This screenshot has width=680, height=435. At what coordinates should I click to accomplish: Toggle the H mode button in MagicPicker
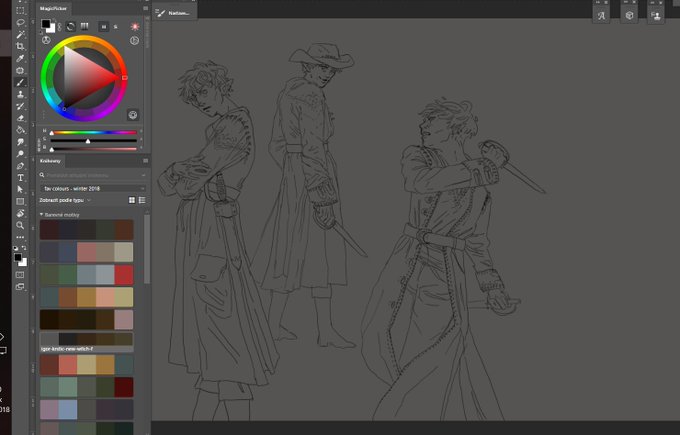(104, 26)
